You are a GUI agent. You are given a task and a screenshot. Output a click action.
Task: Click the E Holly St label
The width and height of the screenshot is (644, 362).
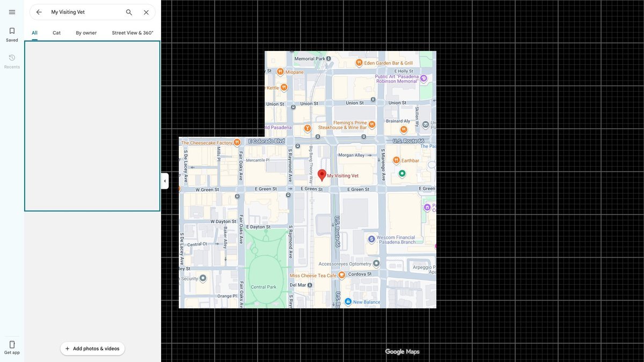click(x=405, y=71)
